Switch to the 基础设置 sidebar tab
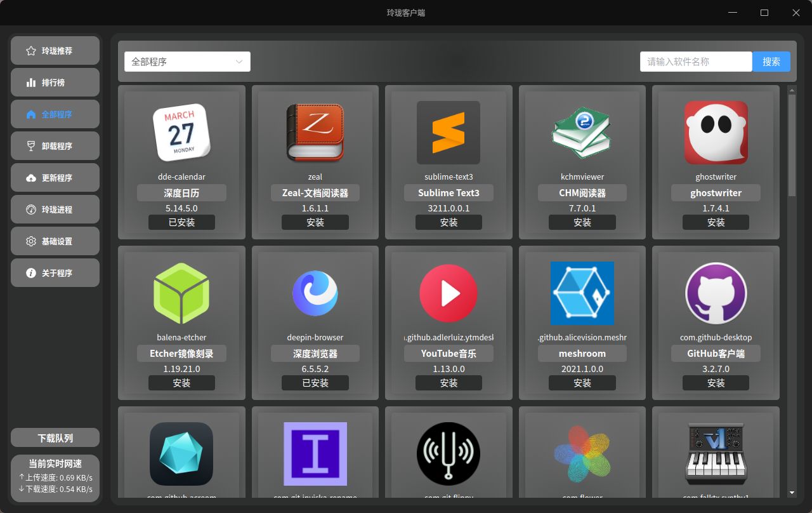The height and width of the screenshot is (513, 812). (x=55, y=241)
